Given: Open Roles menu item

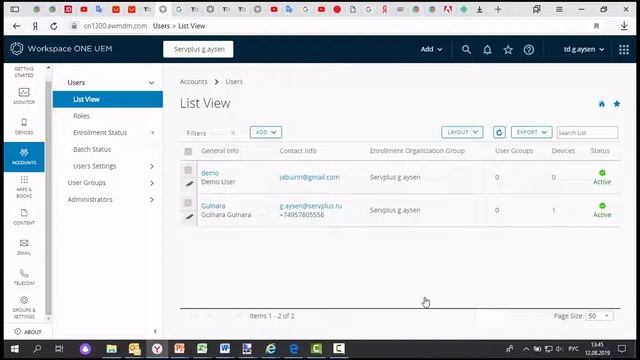Looking at the screenshot, I should point(81,116).
